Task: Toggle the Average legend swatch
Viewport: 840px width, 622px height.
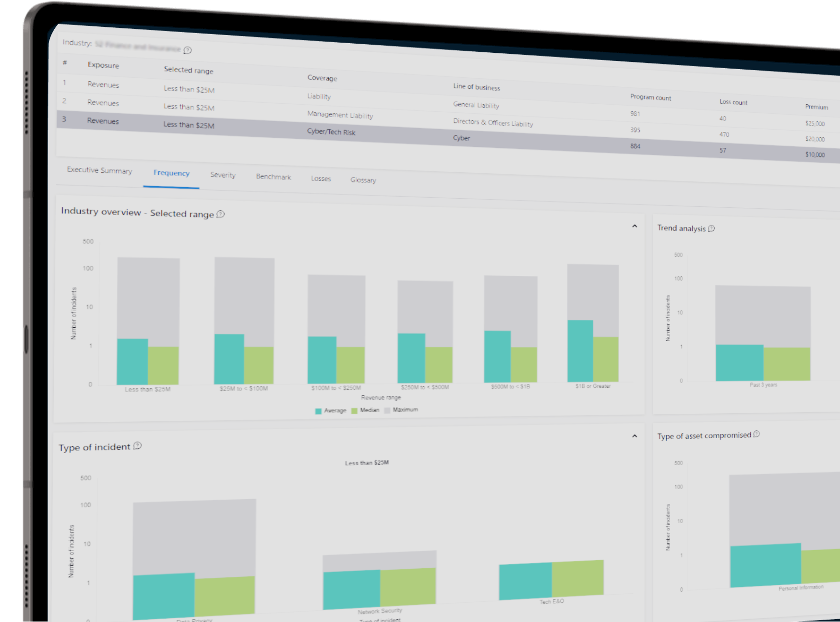Action: pyautogui.click(x=318, y=411)
